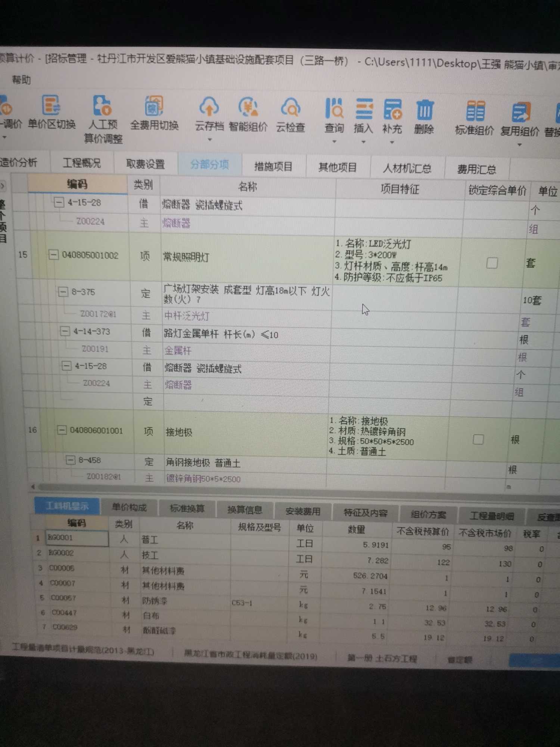Open the 工程量明细 bottom tab
This screenshot has width=560, height=747.
(492, 516)
